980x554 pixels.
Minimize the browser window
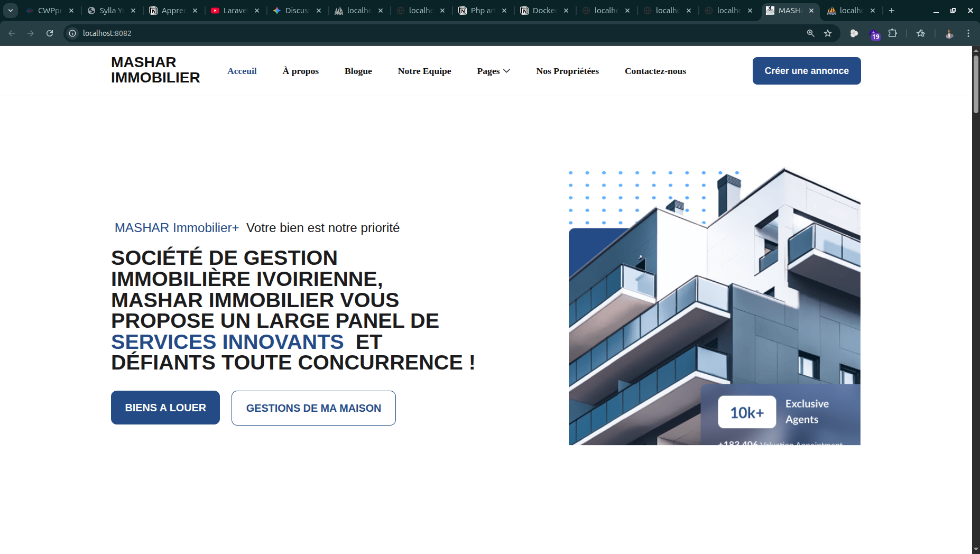pos(936,11)
